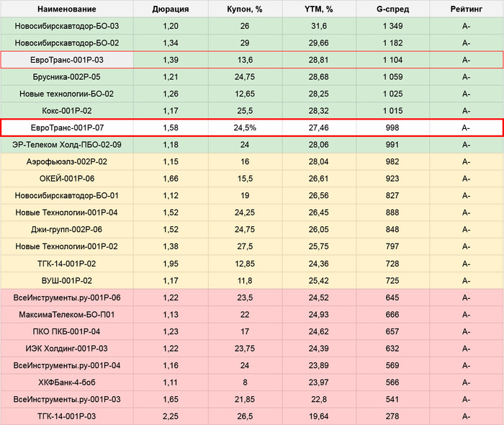Click the Рейтинг column header
The height and width of the screenshot is (425, 504).
[467, 9]
